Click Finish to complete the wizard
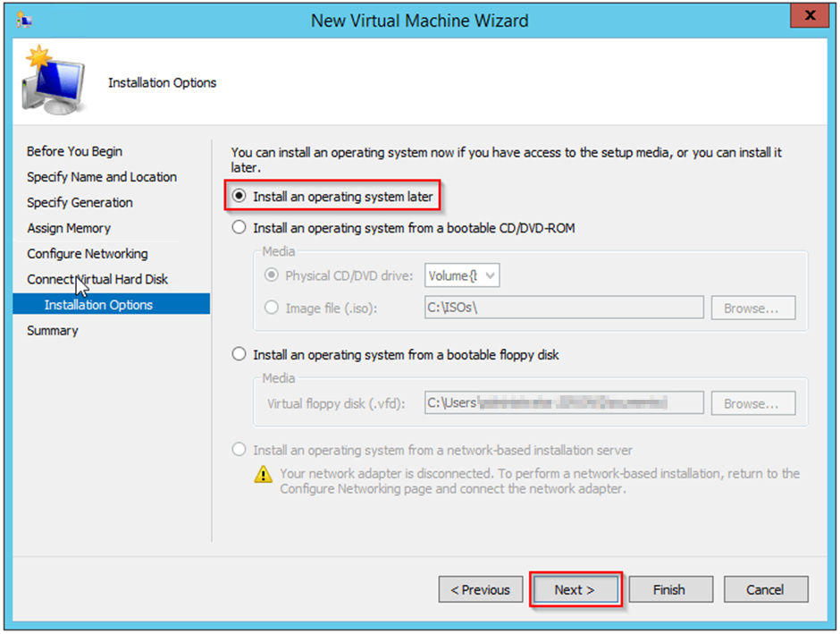840x634 pixels. click(669, 590)
